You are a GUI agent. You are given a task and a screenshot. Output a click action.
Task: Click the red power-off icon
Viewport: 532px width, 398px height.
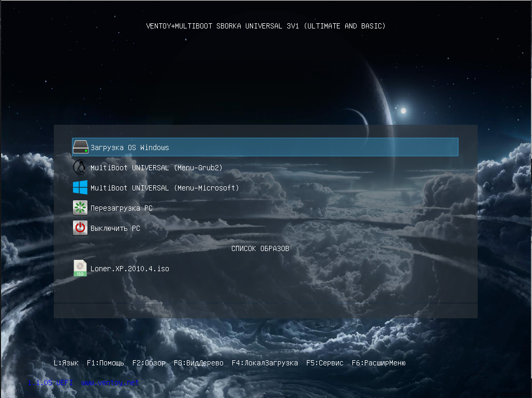coord(80,228)
